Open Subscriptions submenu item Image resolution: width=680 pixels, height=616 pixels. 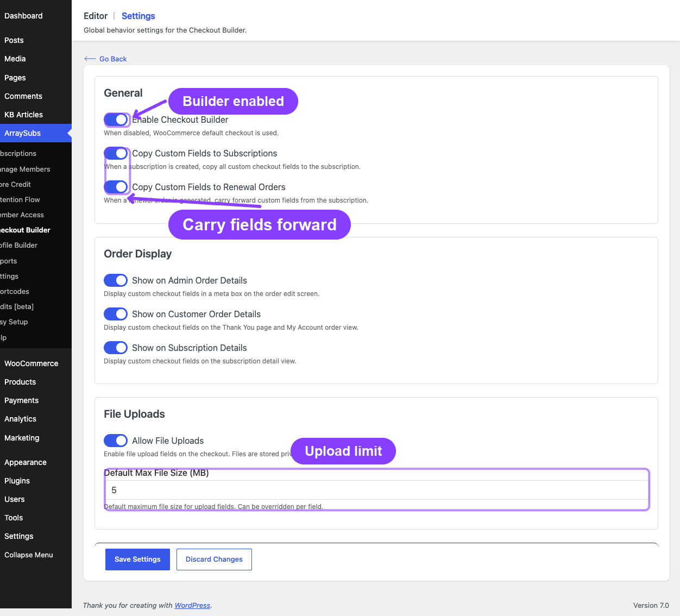click(x=36, y=154)
